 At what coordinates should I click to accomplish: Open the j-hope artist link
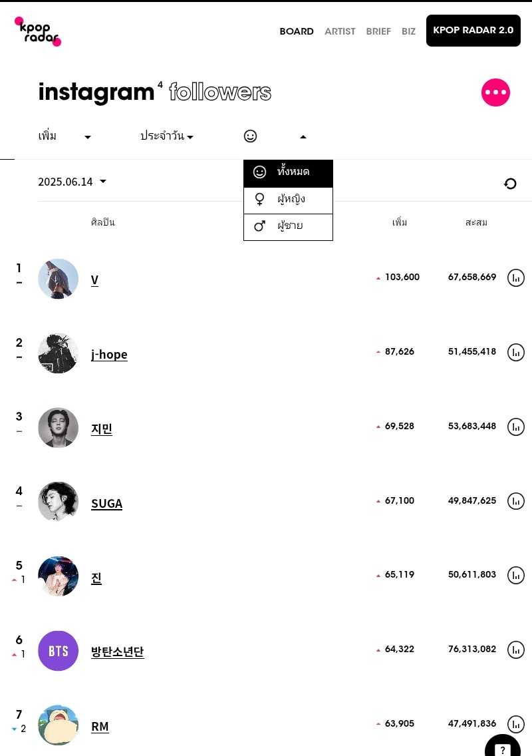click(x=109, y=355)
